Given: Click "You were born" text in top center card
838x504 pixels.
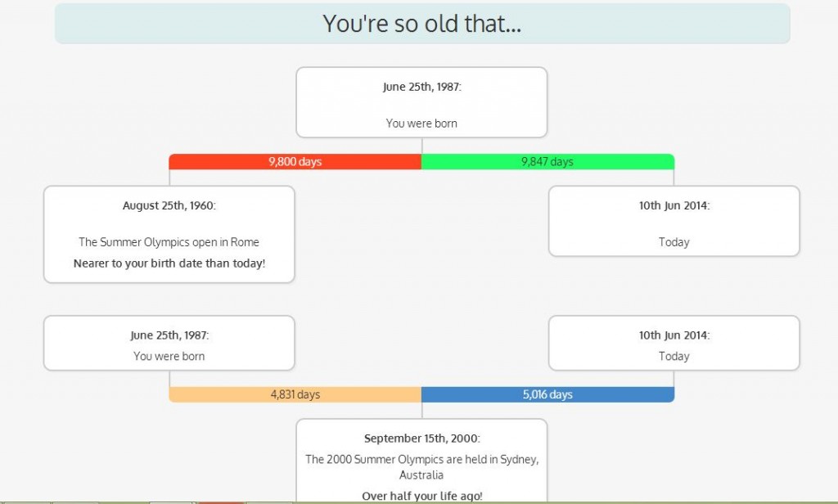Looking at the screenshot, I should point(421,124).
